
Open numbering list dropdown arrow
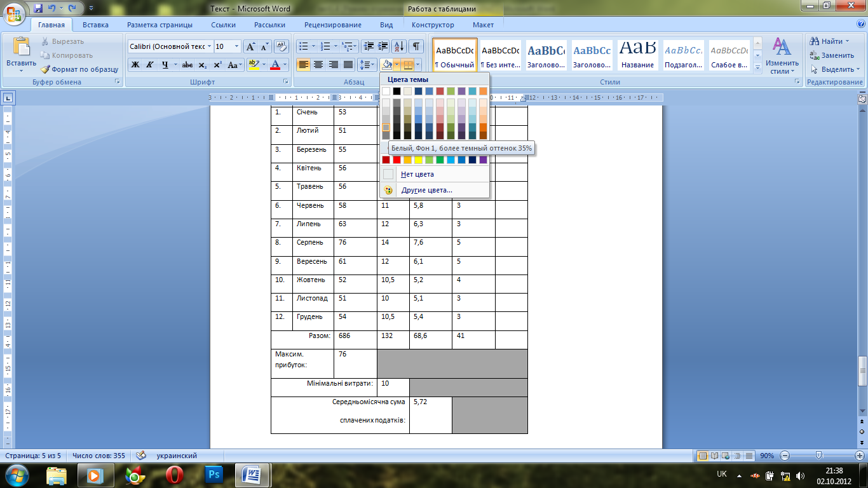pos(336,46)
